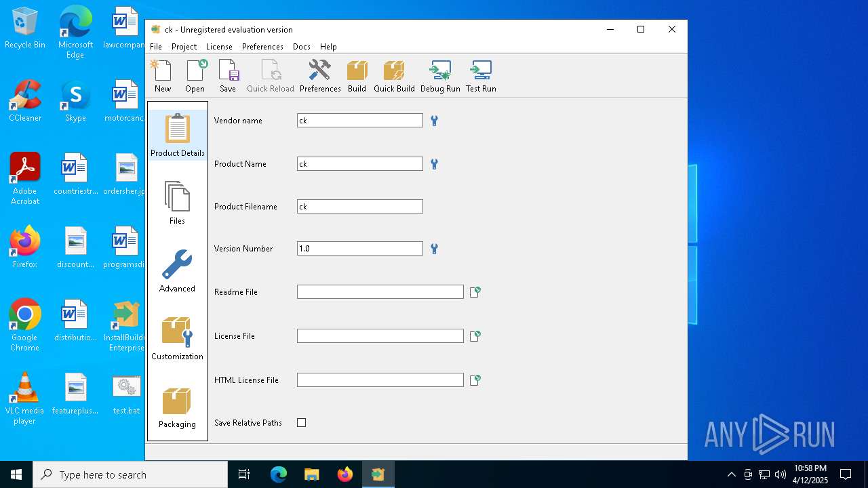Start a Build from the toolbar
The image size is (868, 488).
[357, 76]
